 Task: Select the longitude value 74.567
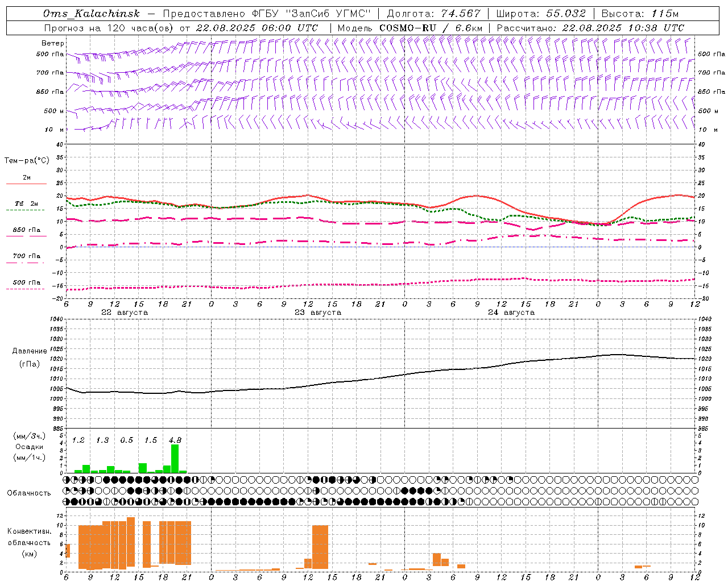point(461,14)
